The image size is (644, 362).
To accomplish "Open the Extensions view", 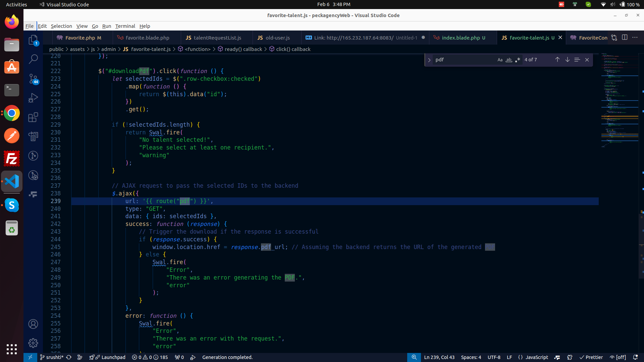I will click(33, 117).
